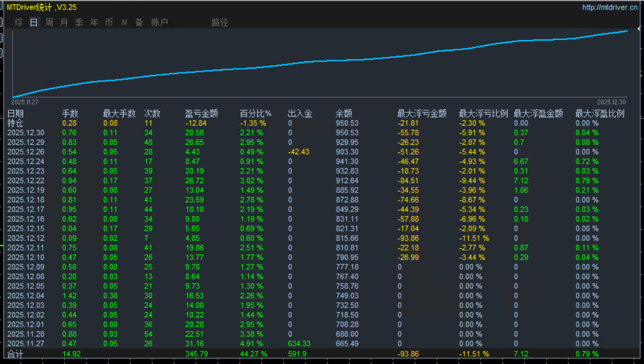Select the 2025.12.03 date row
This screenshot has width=644, height=364.
(322, 305)
